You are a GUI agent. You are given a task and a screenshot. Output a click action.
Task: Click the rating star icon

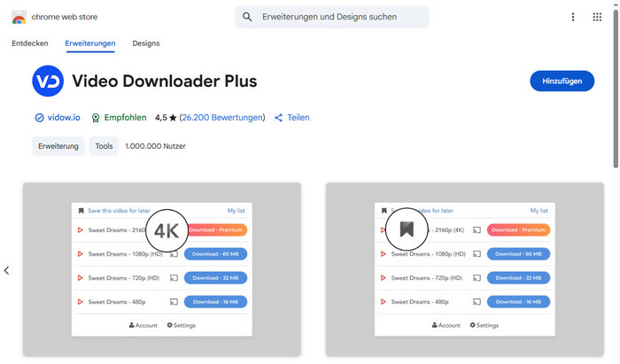pos(173,118)
